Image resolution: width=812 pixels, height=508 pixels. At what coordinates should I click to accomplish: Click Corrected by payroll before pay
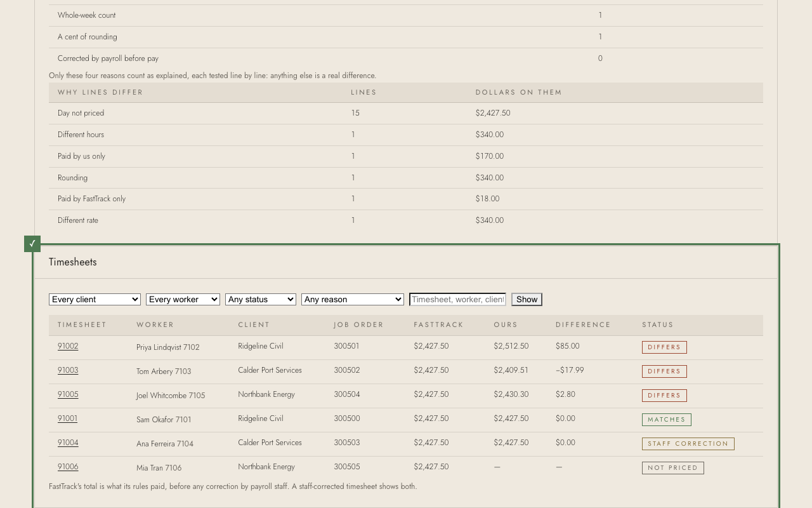[x=108, y=58]
